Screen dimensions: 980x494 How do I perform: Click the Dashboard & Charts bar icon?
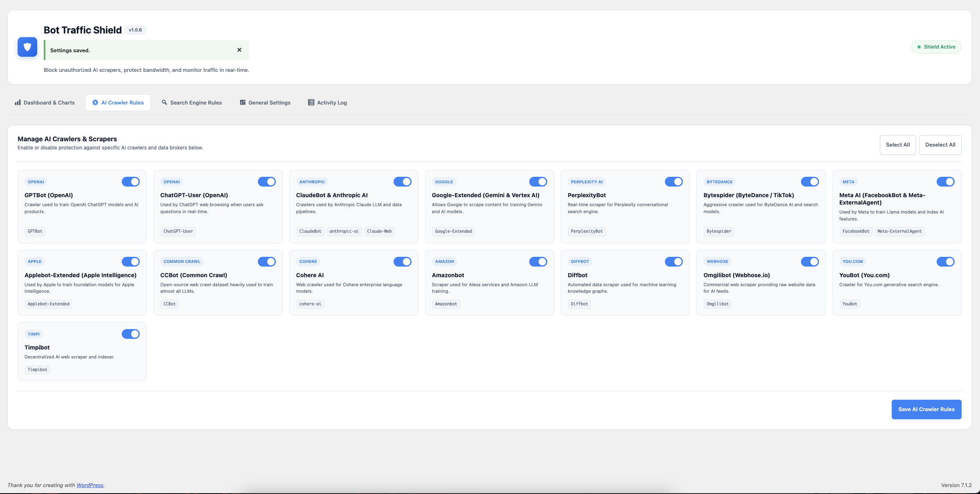point(18,102)
